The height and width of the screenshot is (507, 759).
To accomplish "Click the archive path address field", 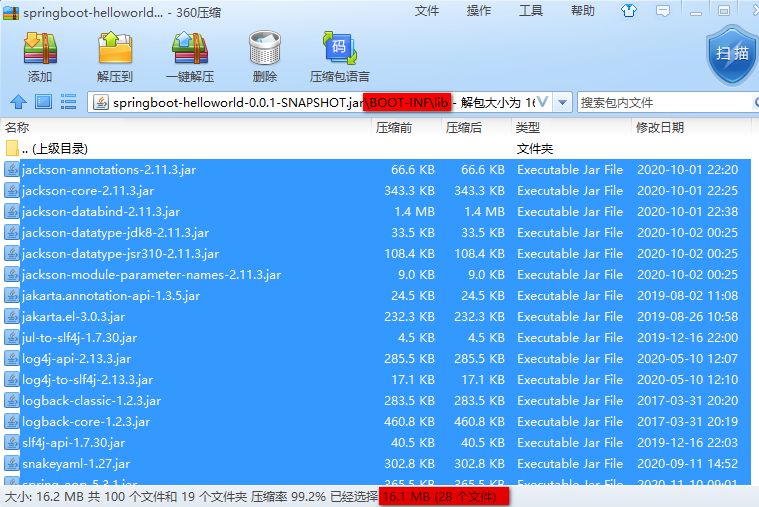I will tap(320, 103).
